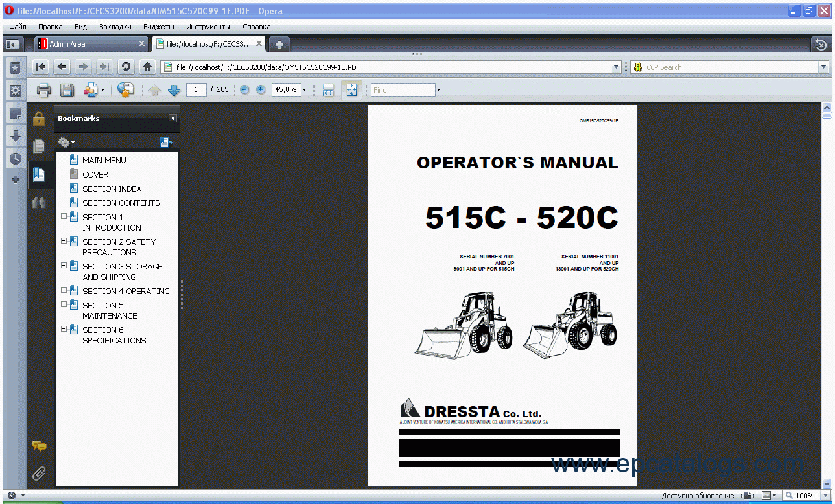Go forward in browser history
The image size is (835, 504).
tap(83, 67)
